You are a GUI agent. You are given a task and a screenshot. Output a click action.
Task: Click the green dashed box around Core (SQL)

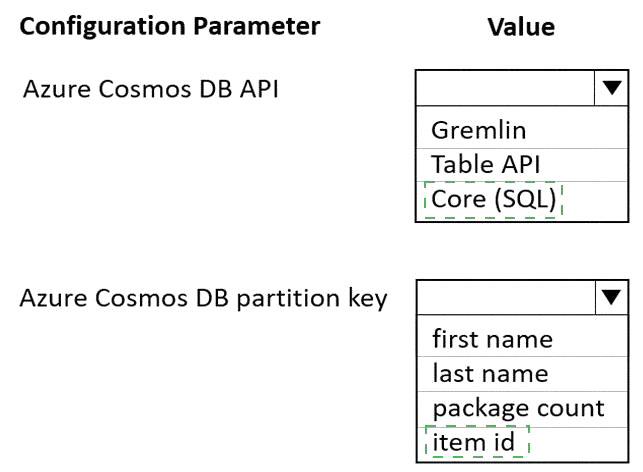click(493, 200)
